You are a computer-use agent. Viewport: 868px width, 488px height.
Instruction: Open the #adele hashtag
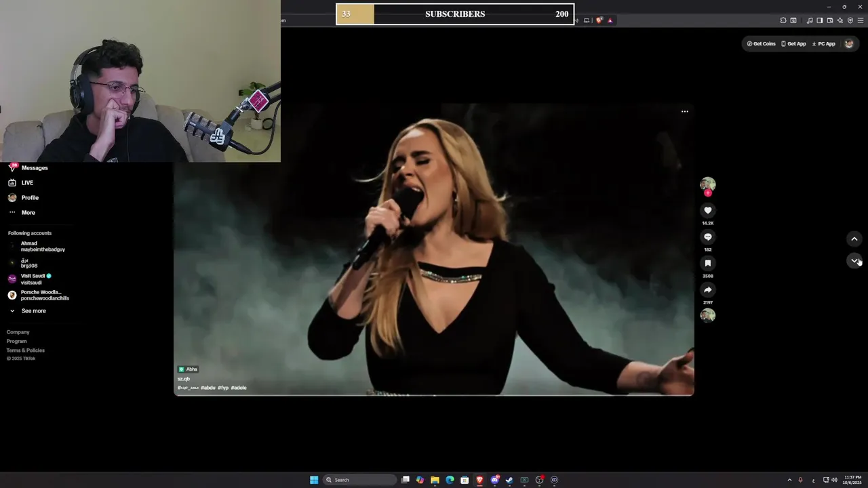pos(239,388)
